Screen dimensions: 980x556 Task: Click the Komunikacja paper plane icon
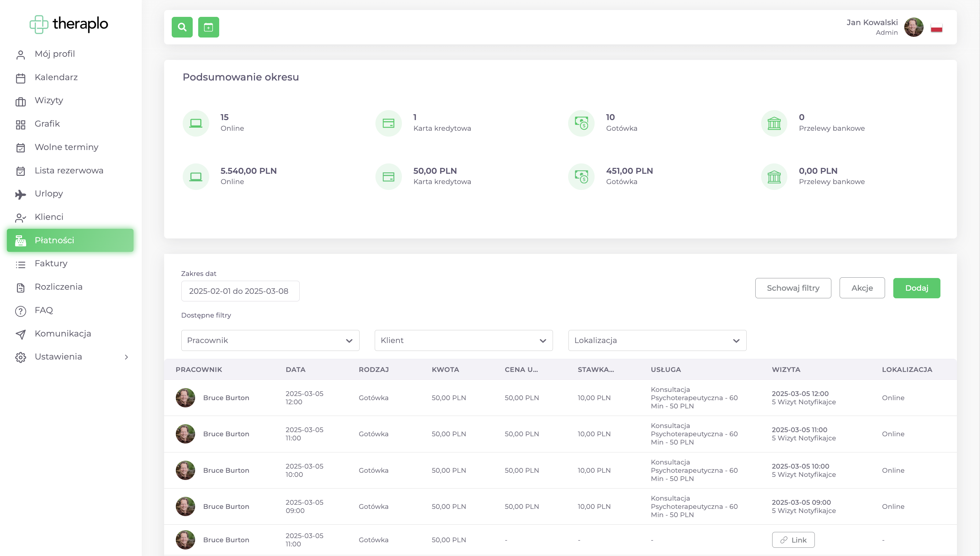[x=20, y=334]
